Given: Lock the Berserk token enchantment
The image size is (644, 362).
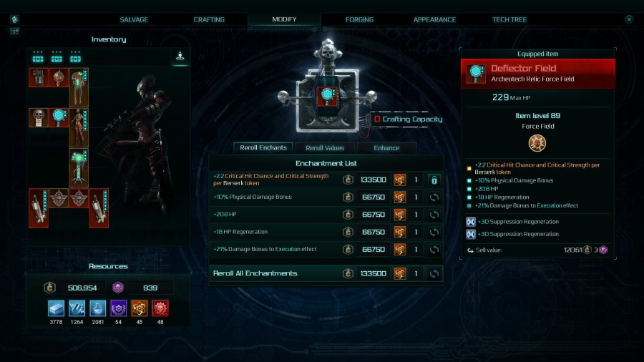Looking at the screenshot, I should click(x=434, y=180).
